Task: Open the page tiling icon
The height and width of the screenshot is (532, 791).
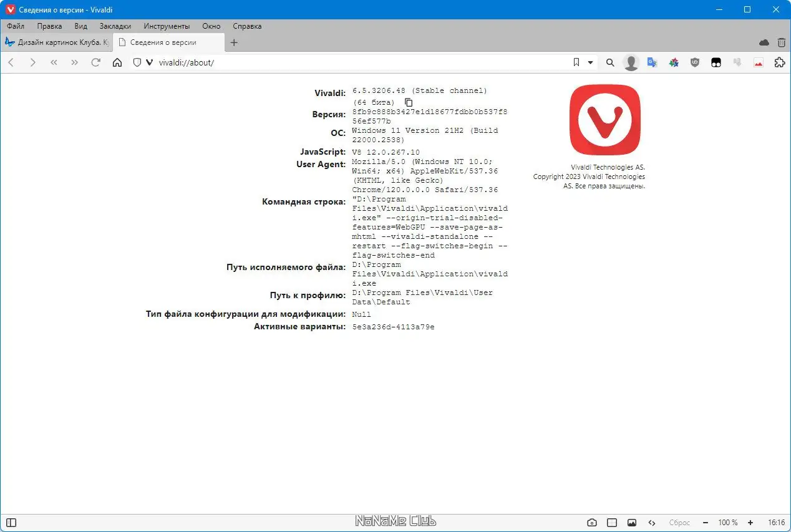Action: 612,523
